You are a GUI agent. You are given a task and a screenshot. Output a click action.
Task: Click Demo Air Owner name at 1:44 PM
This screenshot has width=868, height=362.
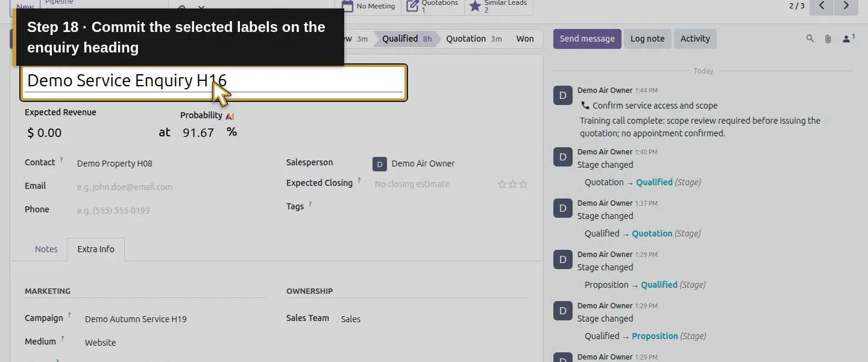(x=605, y=91)
